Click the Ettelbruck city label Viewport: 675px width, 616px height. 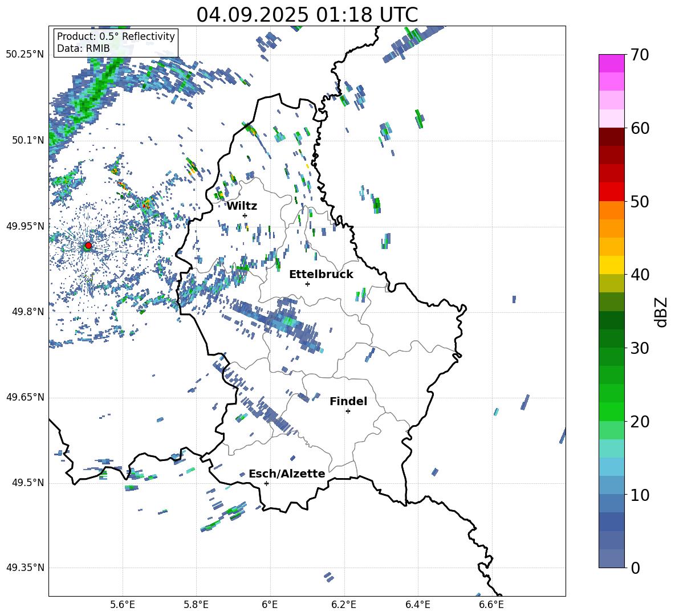321,275
